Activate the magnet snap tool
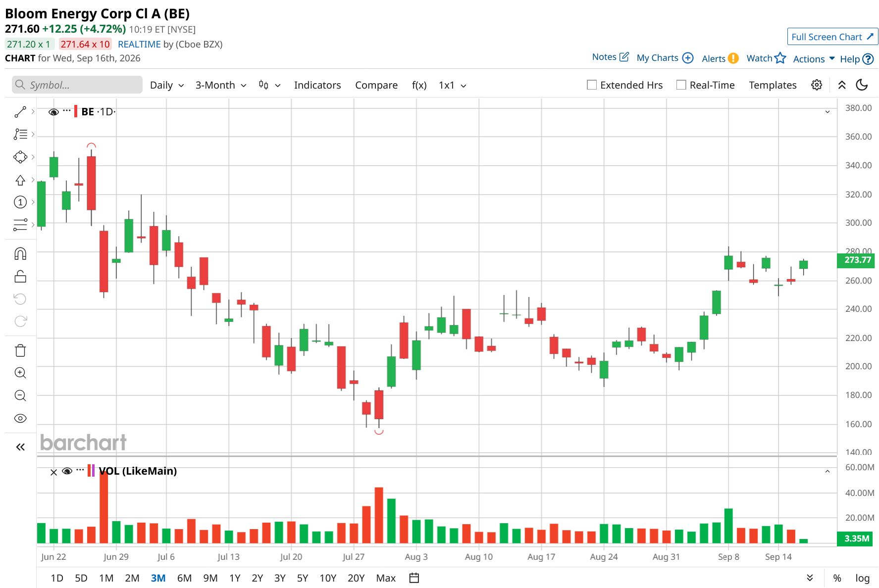Image resolution: width=879 pixels, height=588 pixels. point(20,254)
